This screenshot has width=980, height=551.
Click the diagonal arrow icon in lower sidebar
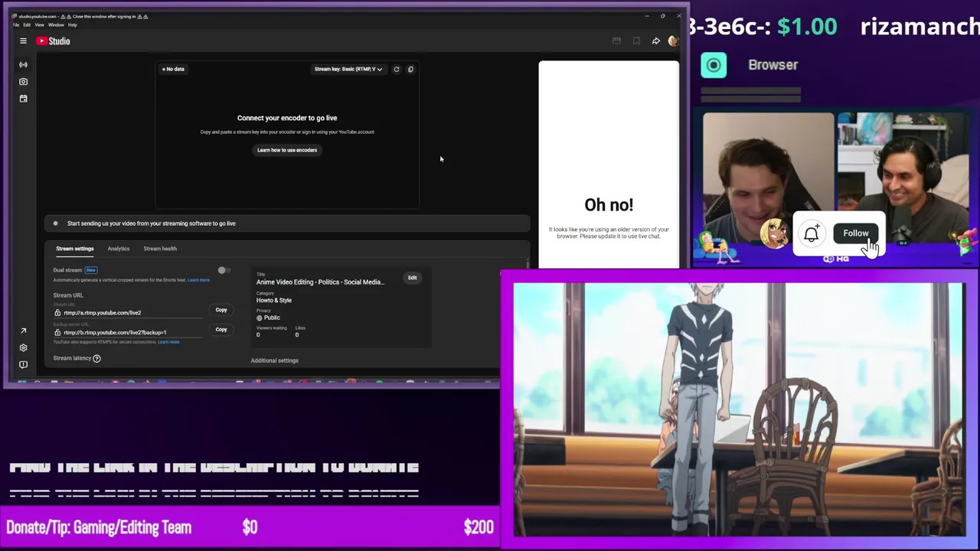pyautogui.click(x=23, y=331)
